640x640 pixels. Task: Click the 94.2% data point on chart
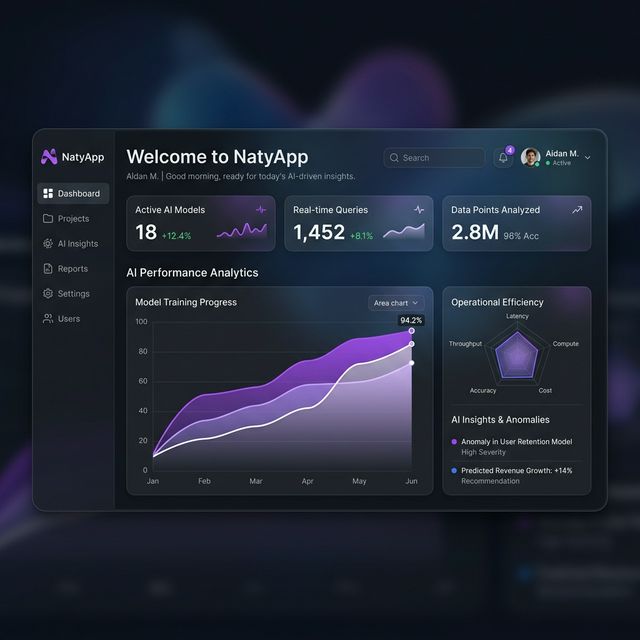coord(411,330)
